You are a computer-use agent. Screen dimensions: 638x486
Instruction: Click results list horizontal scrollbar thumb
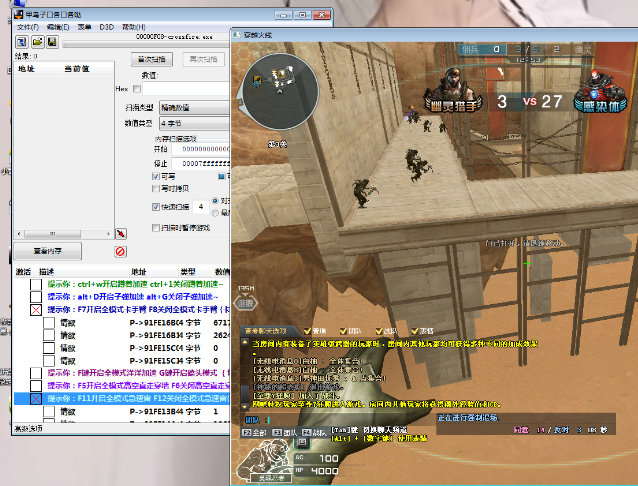(x=52, y=234)
